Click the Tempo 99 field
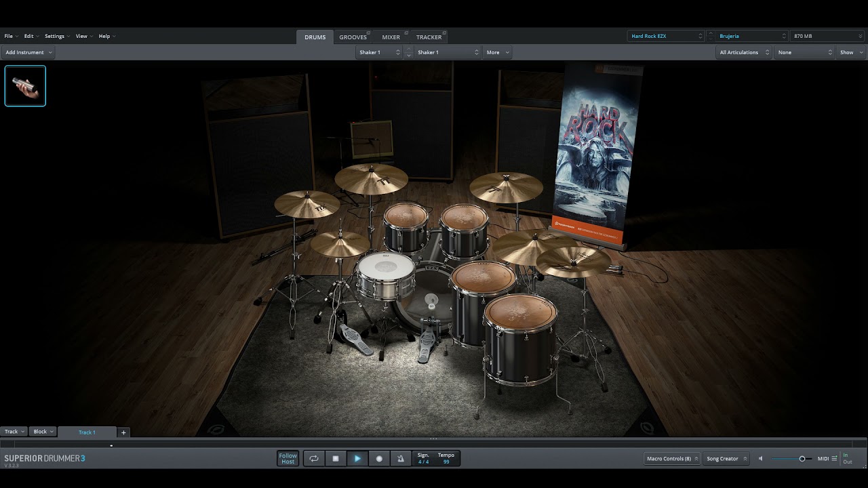868x488 pixels. pos(446,459)
